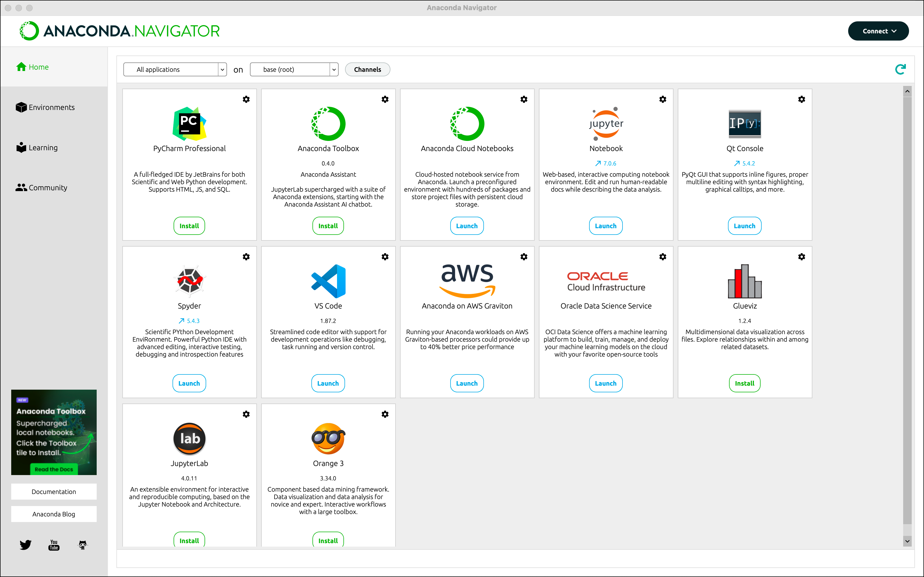
Task: Click the settings gear for VS Code
Action: (x=385, y=256)
